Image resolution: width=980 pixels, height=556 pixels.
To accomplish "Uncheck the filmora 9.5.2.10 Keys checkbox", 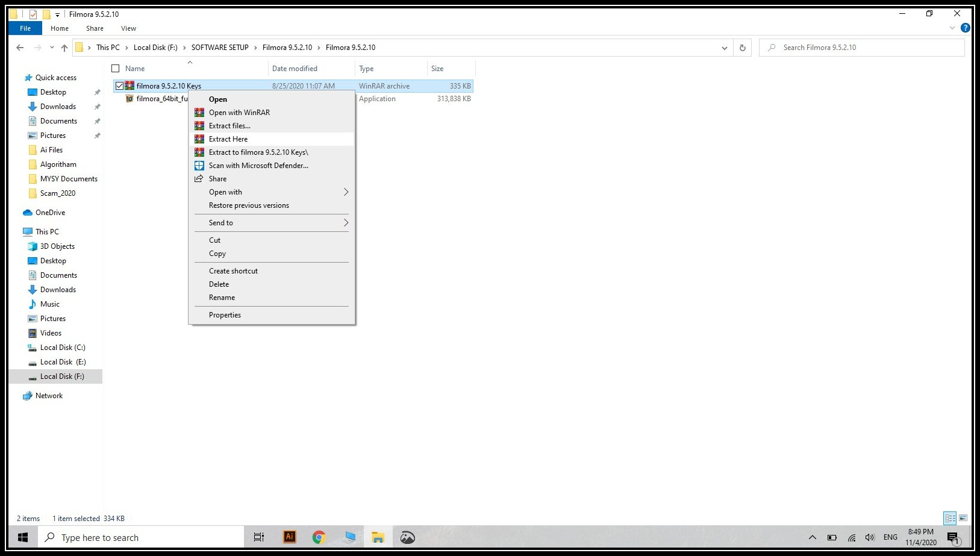I will tap(119, 86).
